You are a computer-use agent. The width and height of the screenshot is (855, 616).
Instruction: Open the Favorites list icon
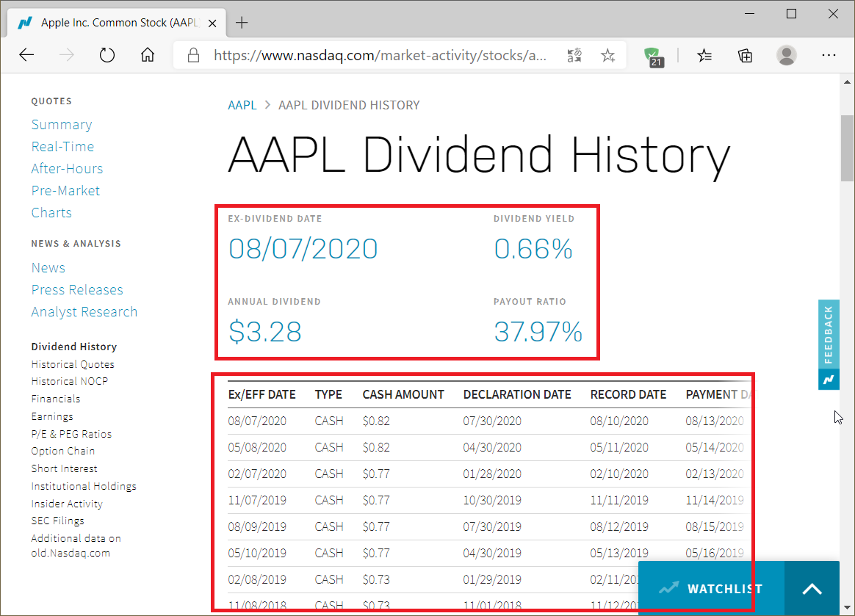[x=704, y=55]
